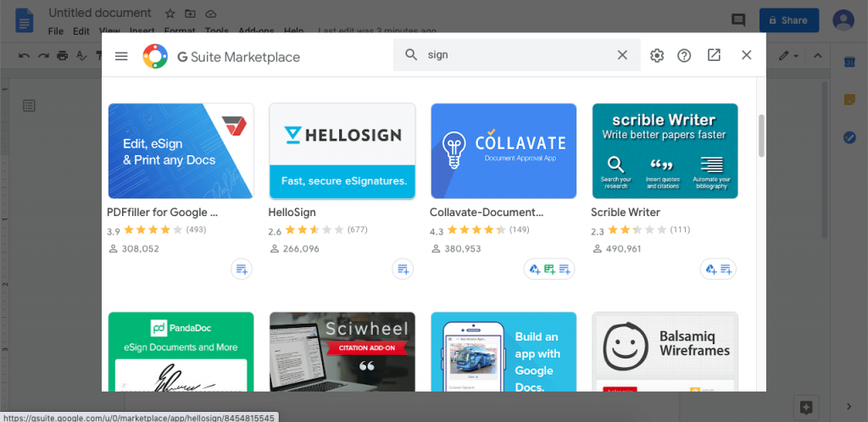Image resolution: width=868 pixels, height=422 pixels.
Task: Click the Docs add-on badge under HelloSign
Action: [403, 269]
